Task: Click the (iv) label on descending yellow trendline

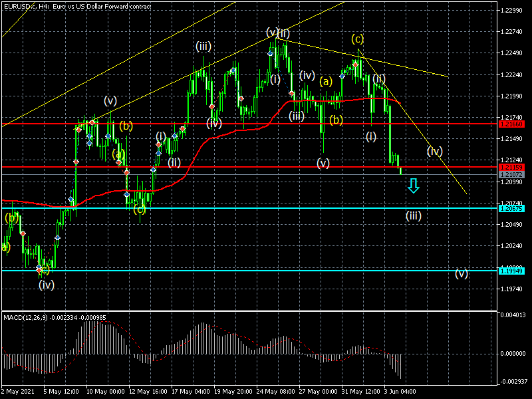Action: click(435, 151)
